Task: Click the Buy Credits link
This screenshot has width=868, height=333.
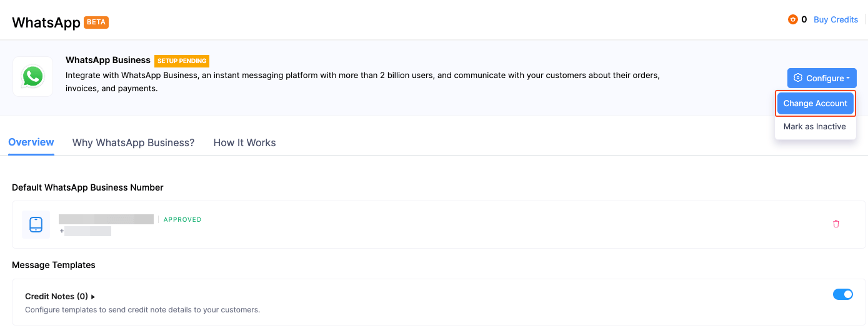Action: (836, 19)
